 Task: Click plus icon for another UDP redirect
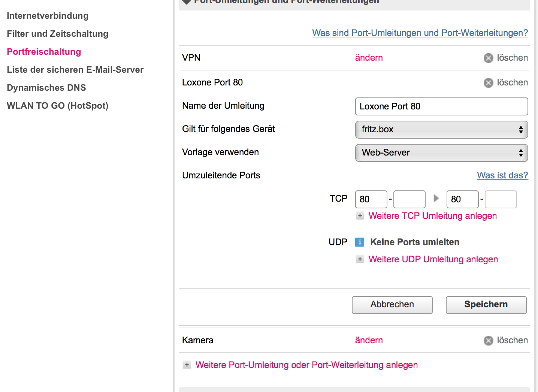point(360,259)
